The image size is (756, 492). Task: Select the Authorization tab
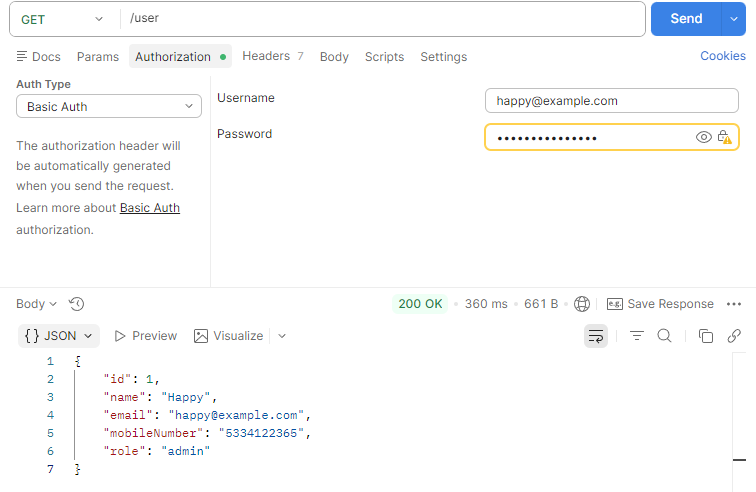coord(180,56)
